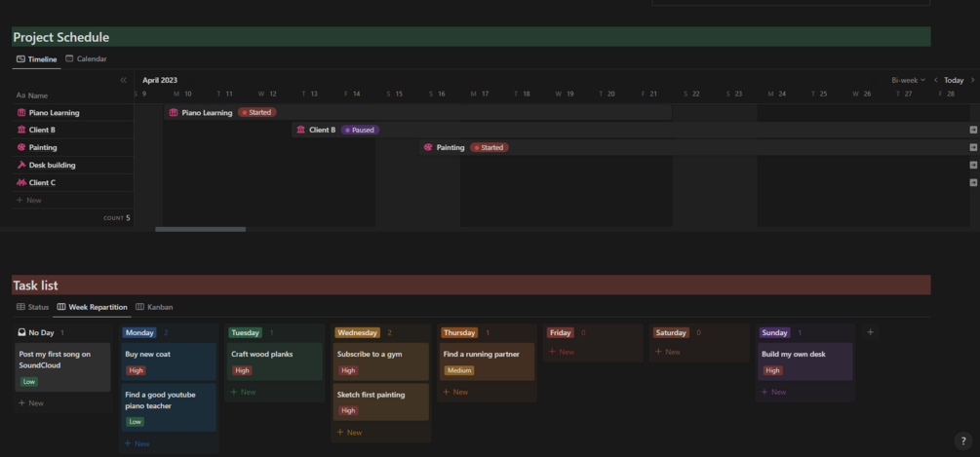
Task: Click the Medium priority tag on running partner
Action: coord(458,371)
